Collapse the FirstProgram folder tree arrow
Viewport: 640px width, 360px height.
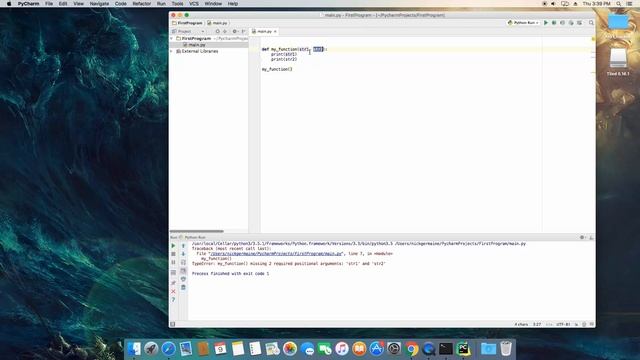click(172, 38)
